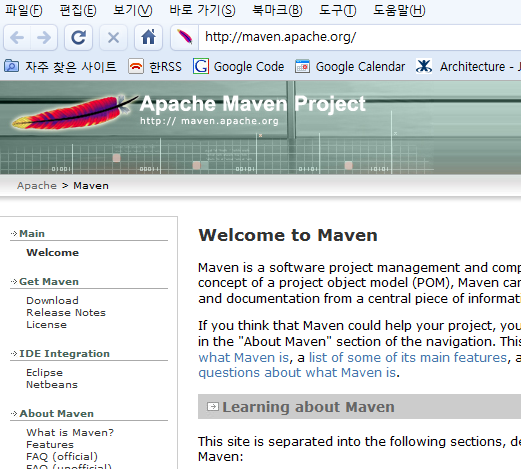Follow the 'what Maven is' link
521x469 pixels.
(244, 357)
